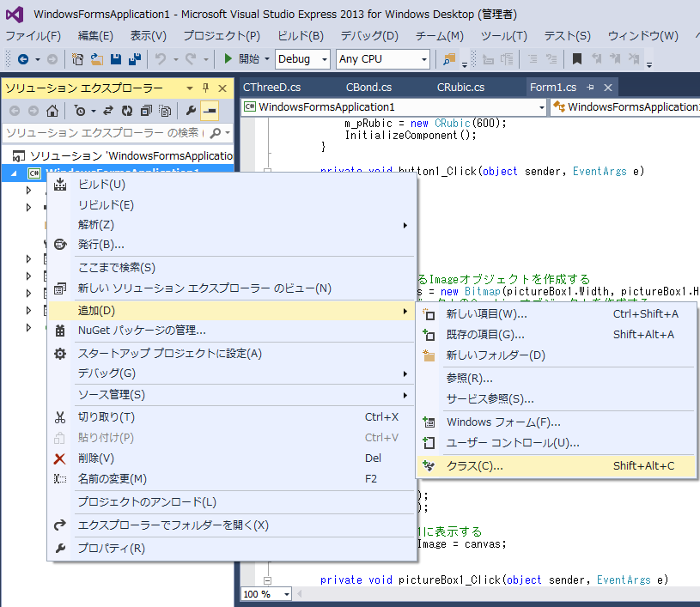Choose Windows フォーム(F)... in the submenu
The image size is (700, 607).
click(557, 422)
